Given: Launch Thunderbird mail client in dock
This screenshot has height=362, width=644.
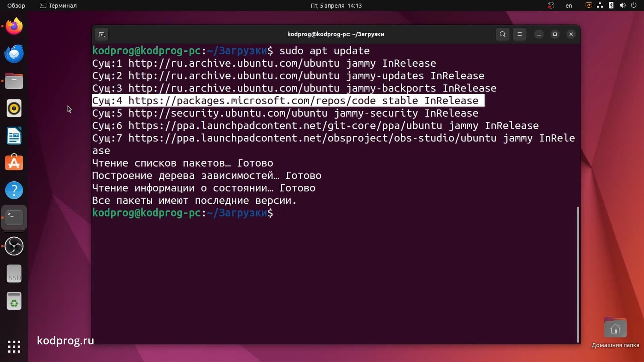Looking at the screenshot, I should (14, 54).
